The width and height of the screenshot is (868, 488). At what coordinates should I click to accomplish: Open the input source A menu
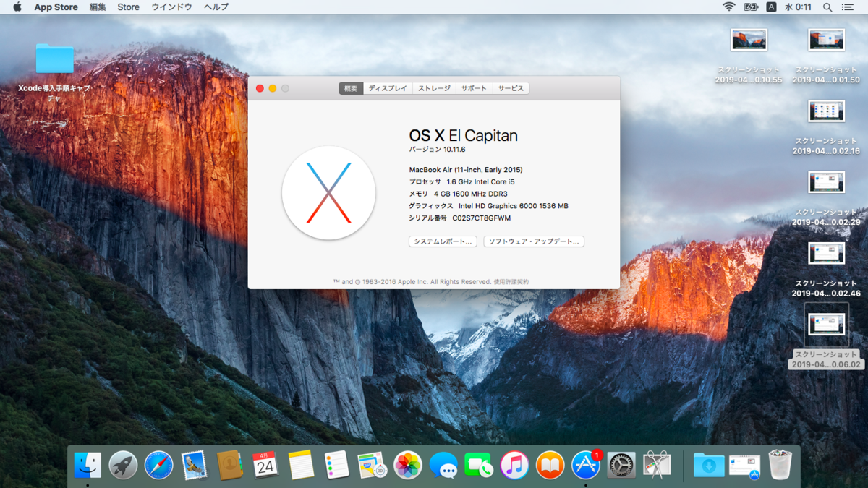[x=771, y=7]
